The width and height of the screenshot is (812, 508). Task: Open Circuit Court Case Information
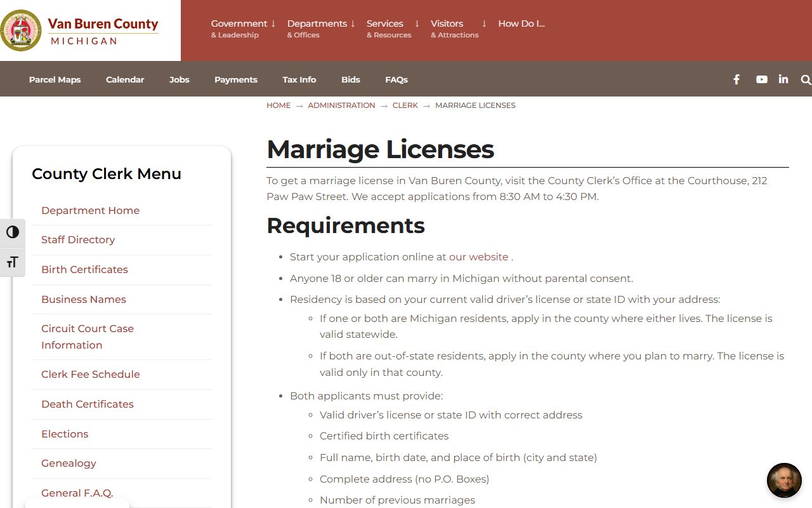point(88,337)
